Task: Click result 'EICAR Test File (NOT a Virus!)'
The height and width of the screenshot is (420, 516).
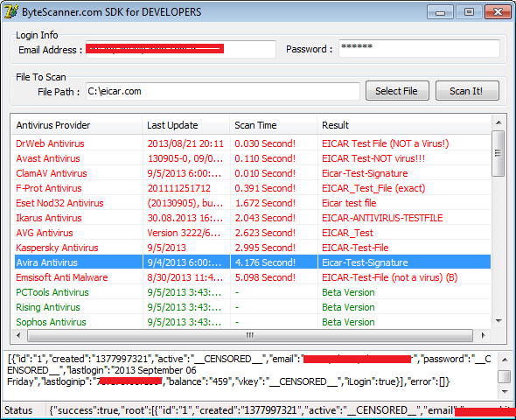Action: click(386, 143)
